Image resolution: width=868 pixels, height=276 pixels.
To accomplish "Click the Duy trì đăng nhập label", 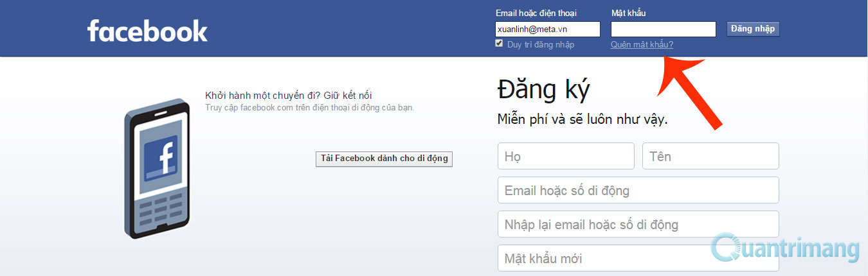I will (541, 45).
